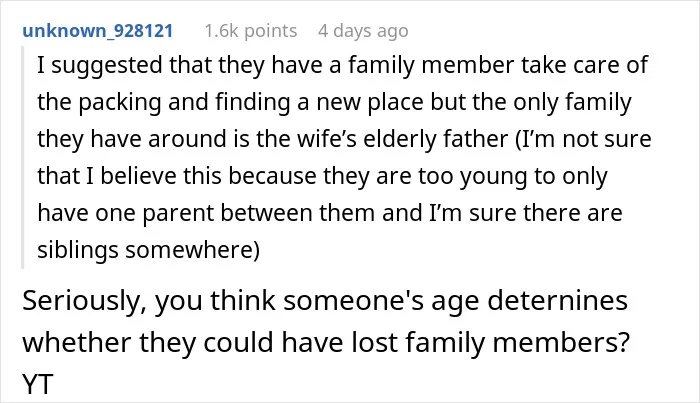This screenshot has height=403, width=700.
Task: Open the unknown_928121 user profile
Action: tap(97, 31)
